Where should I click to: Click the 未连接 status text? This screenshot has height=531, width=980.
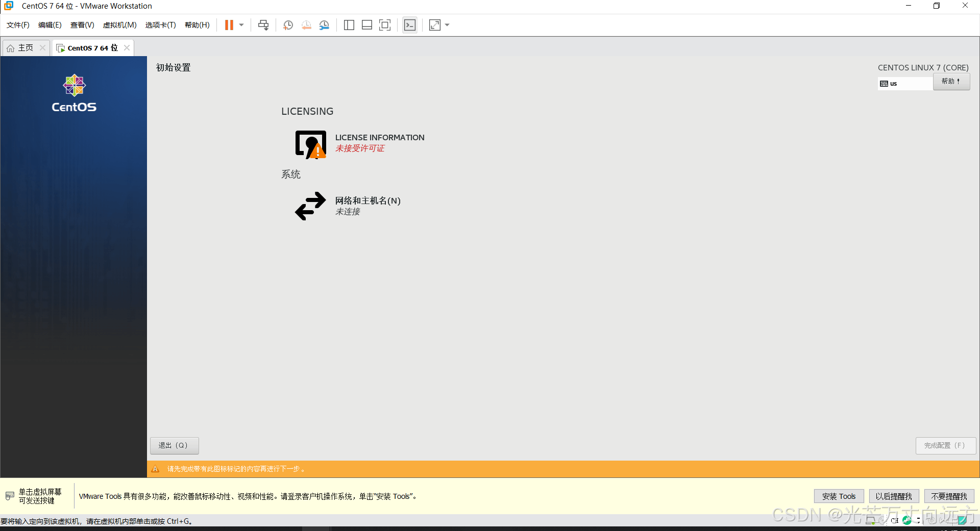pos(348,212)
